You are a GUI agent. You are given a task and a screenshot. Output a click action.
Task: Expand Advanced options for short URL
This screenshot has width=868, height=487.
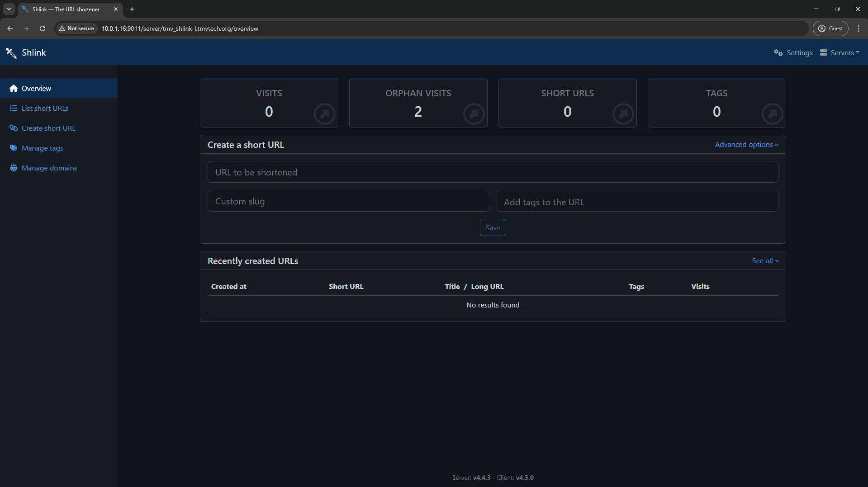746,145
